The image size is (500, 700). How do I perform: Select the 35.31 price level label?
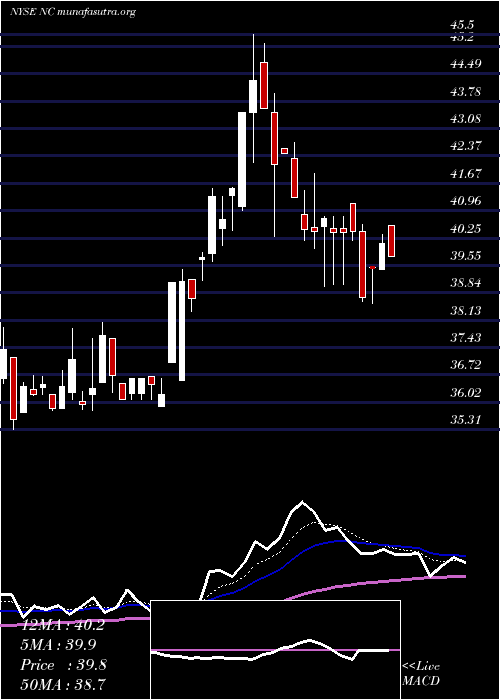click(466, 420)
